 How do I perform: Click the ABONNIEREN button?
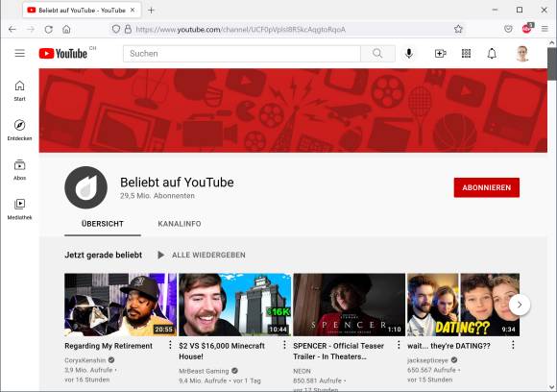[486, 187]
